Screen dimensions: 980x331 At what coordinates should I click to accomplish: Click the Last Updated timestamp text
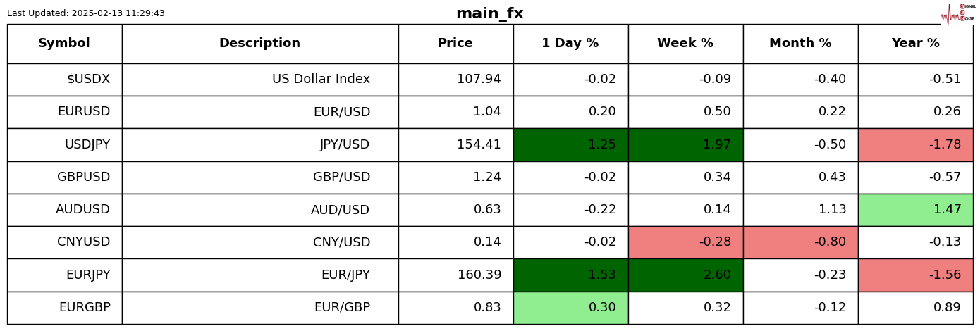86,13
